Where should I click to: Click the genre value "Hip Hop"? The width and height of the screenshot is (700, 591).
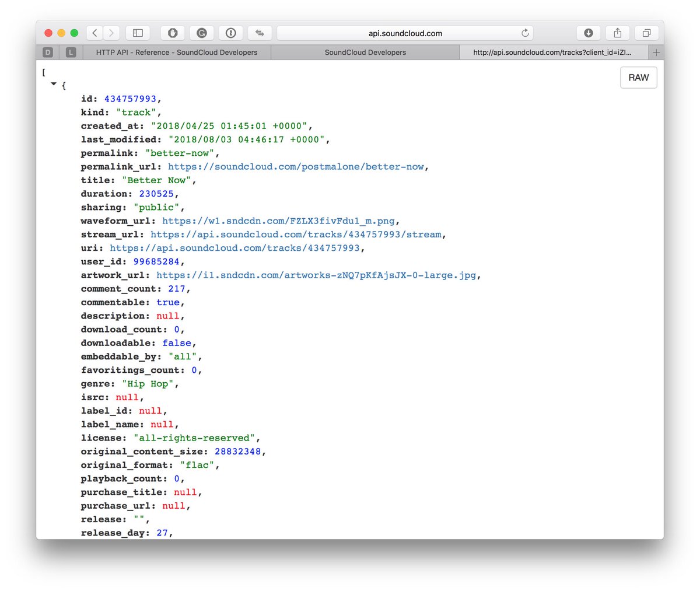click(148, 384)
